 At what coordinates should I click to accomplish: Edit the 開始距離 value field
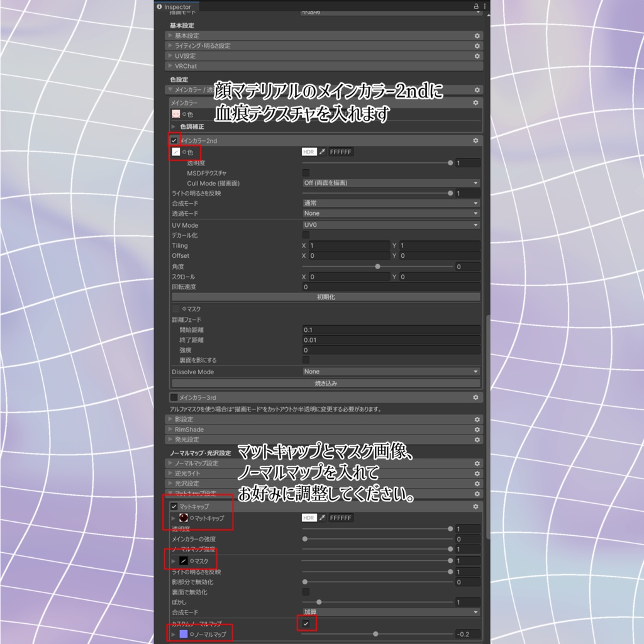coord(391,330)
